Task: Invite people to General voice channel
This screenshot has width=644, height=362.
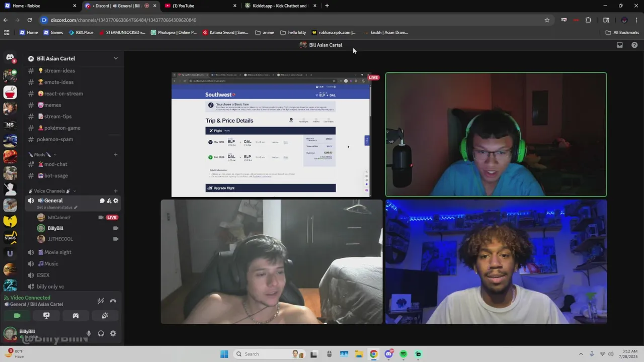Action: 109,201
